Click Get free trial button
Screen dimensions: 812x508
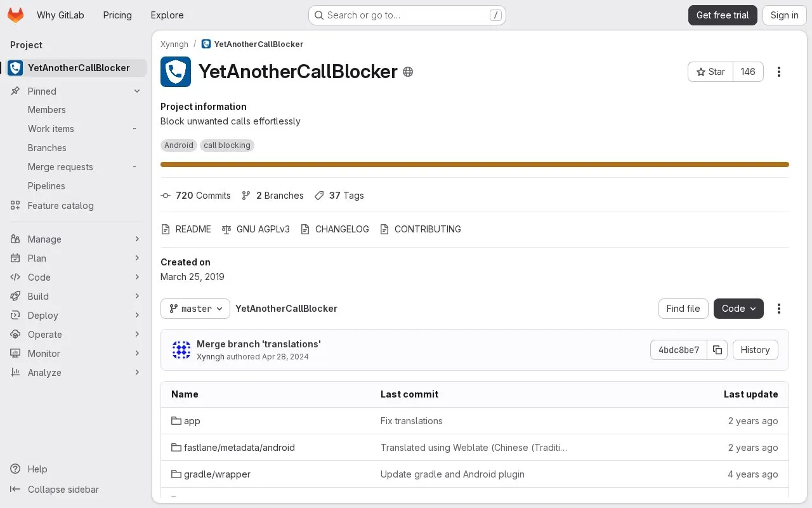723,15
